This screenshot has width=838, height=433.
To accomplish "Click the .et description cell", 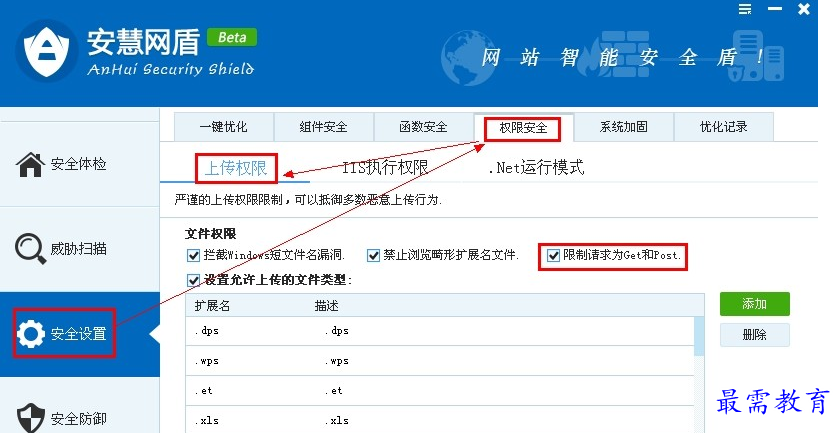I will point(333,391).
